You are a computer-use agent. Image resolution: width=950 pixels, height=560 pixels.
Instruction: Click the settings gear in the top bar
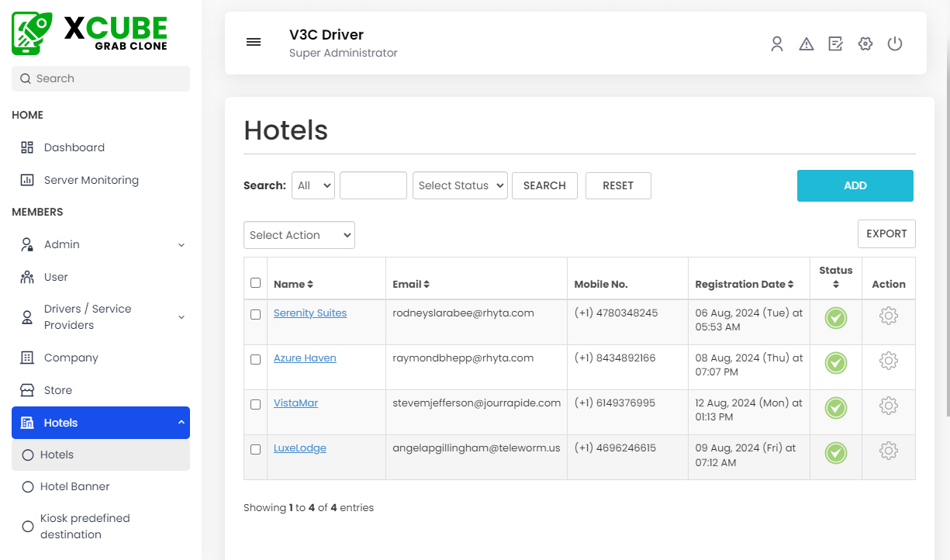click(865, 43)
